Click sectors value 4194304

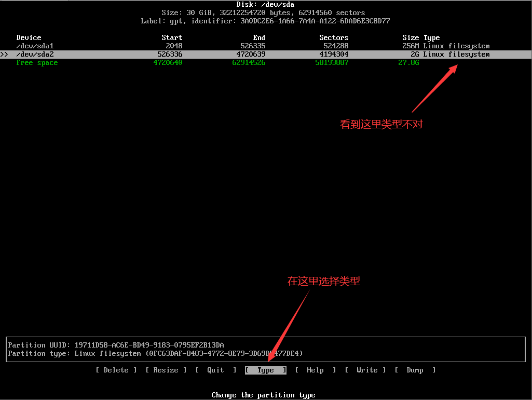334,55
